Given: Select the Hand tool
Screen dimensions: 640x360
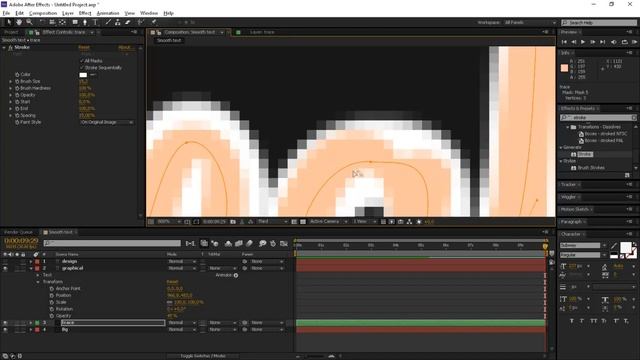Looking at the screenshot, I should [x=19, y=22].
